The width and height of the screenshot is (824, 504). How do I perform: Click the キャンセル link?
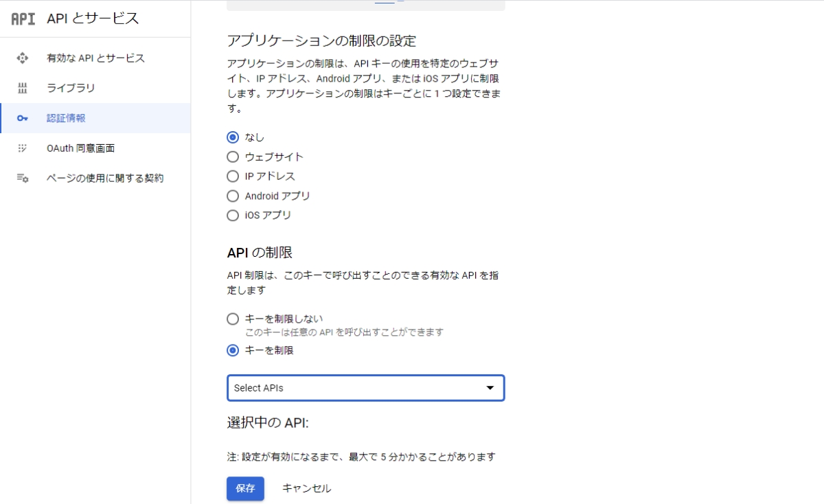(x=305, y=488)
